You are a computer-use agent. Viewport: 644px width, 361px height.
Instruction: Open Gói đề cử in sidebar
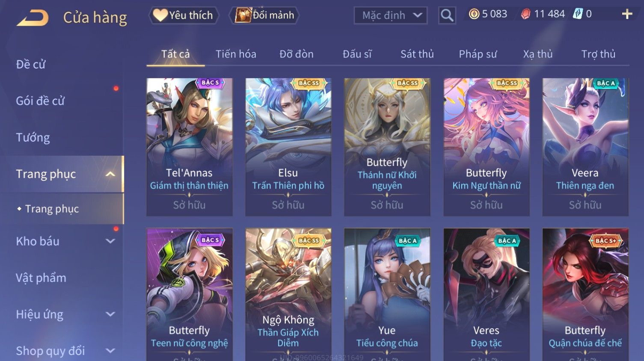40,101
